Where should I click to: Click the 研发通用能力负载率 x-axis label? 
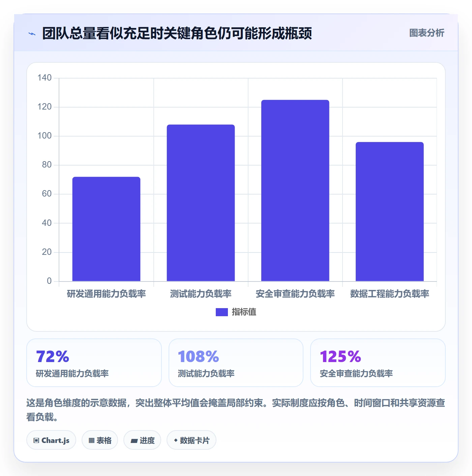pyautogui.click(x=106, y=294)
